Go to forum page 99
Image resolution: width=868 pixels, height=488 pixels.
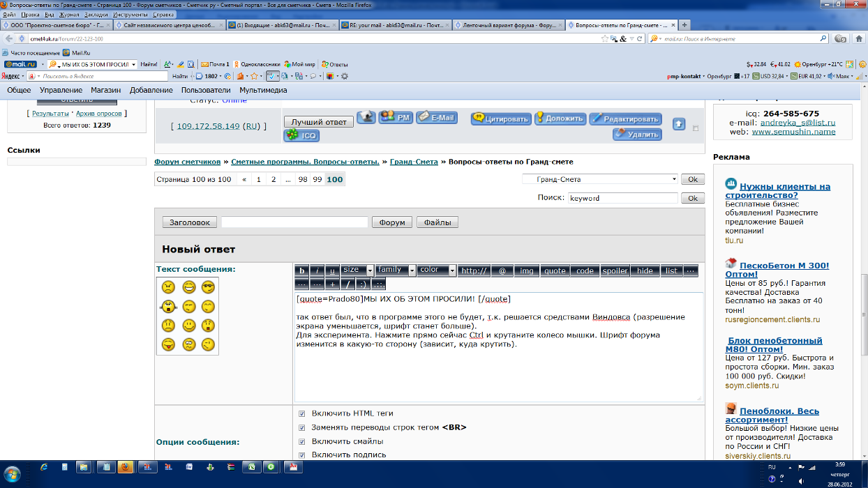point(317,179)
